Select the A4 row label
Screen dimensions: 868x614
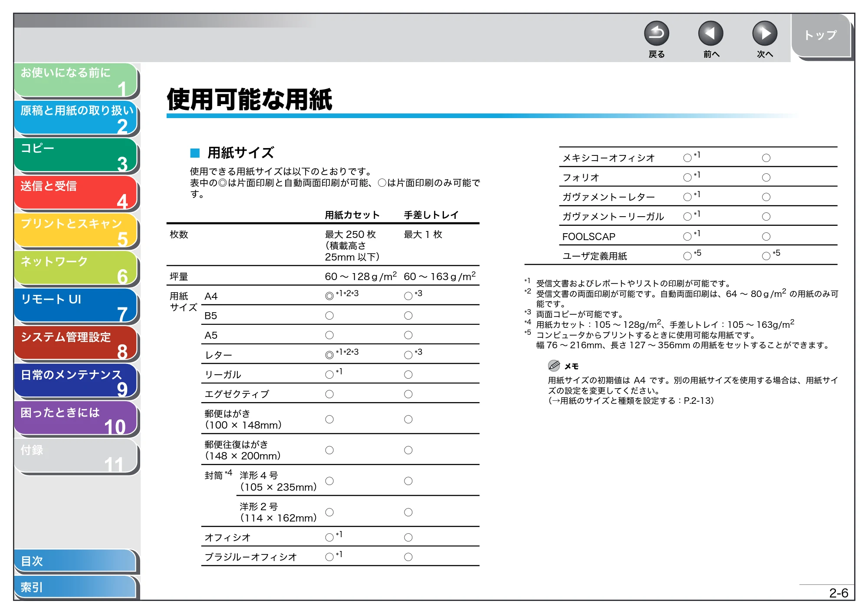[x=211, y=296]
